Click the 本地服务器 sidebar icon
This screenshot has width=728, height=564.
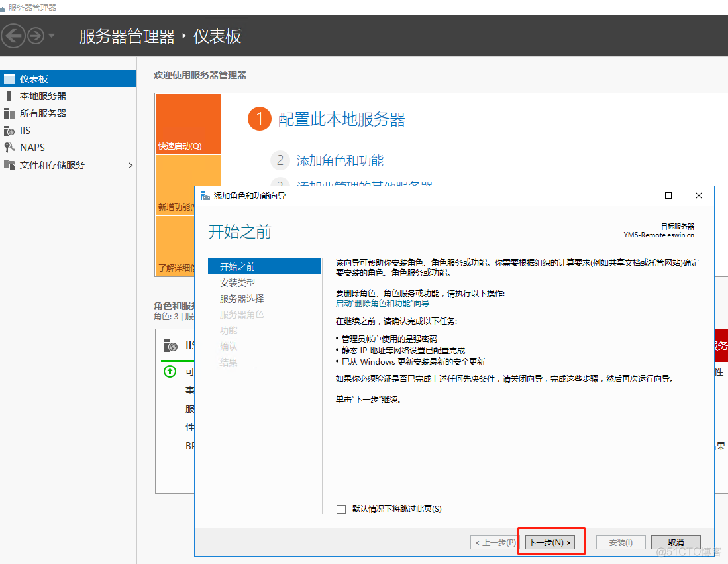click(x=9, y=96)
